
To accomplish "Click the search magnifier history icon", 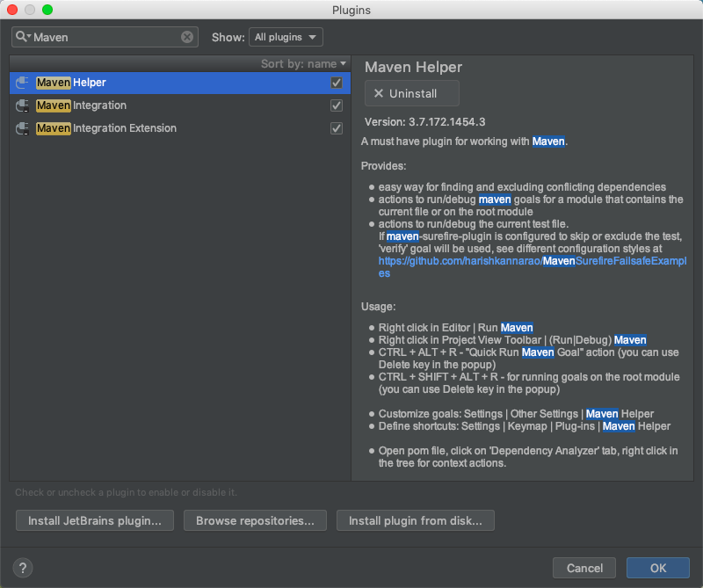I will click(23, 37).
